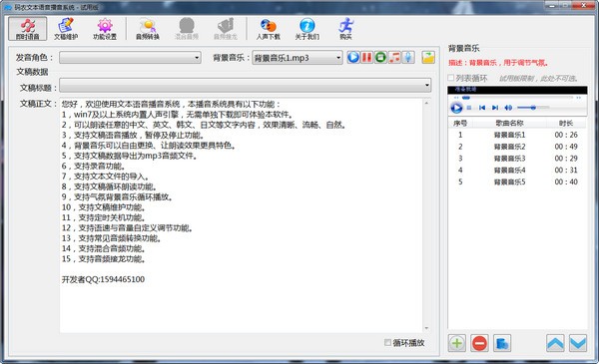Skip to previous track in media player
Image resolution: width=599 pixels, height=364 pixels.
pos(482,108)
